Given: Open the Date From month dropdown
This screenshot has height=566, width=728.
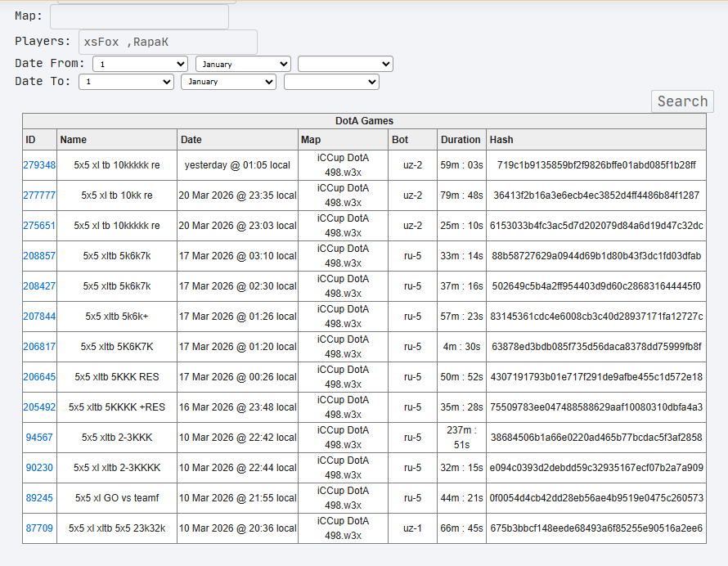Looking at the screenshot, I should click(243, 64).
